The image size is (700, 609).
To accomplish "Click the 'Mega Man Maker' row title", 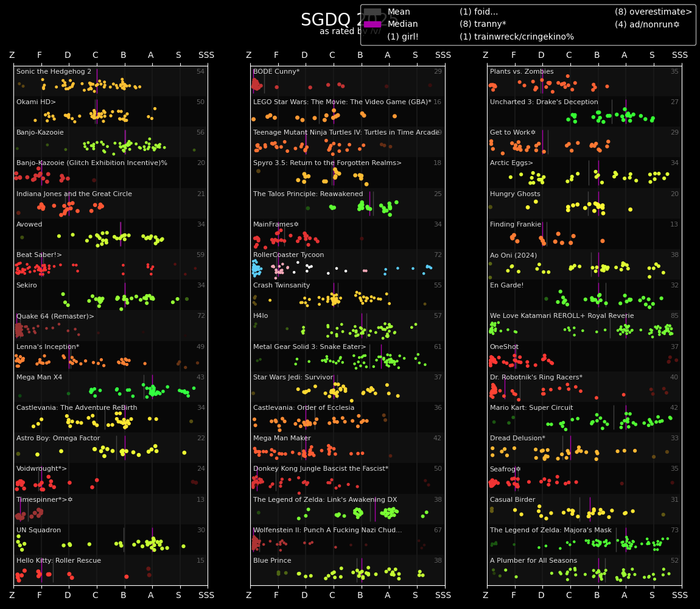I will click(282, 438).
